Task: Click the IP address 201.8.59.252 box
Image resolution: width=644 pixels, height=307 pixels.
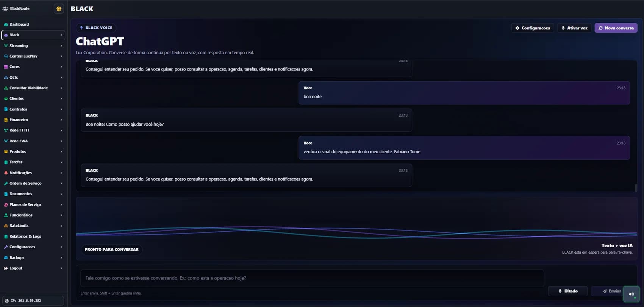Action: click(x=33, y=301)
